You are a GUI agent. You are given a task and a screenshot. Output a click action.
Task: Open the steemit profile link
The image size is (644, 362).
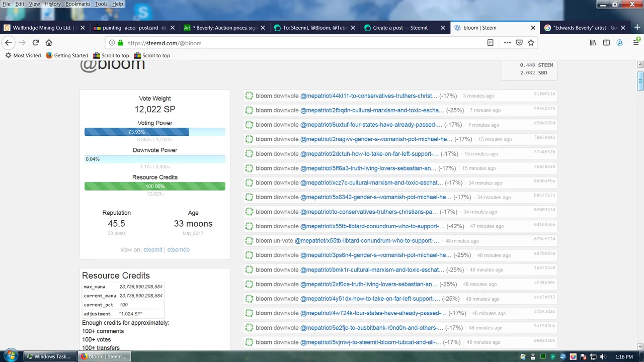pos(153,249)
